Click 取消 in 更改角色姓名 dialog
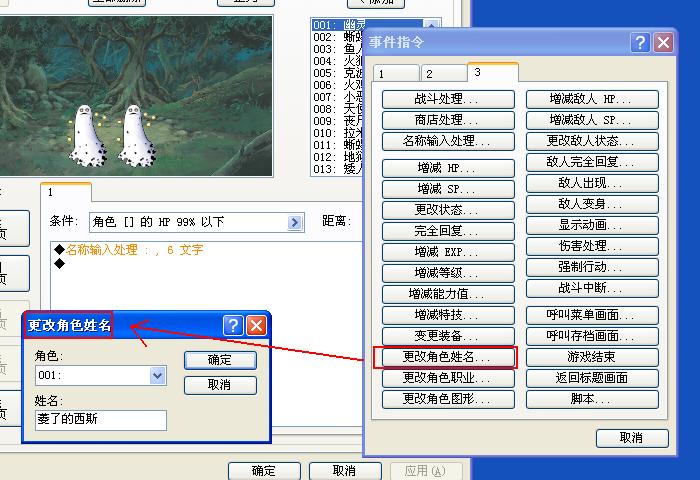The width and height of the screenshot is (700, 480). tap(220, 385)
